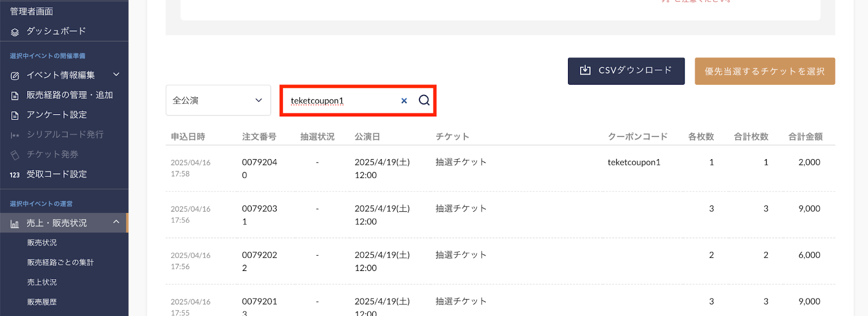Click 優先当選するチケットを選択 button
This screenshot has height=316, width=868.
765,71
